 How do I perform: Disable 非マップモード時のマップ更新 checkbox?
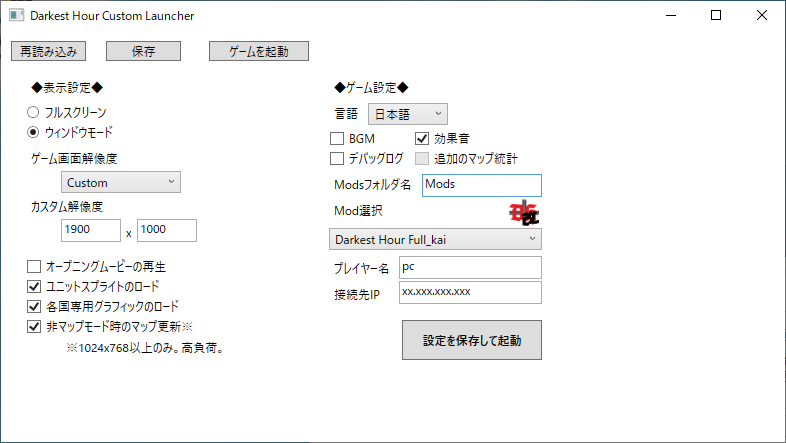(x=35, y=326)
